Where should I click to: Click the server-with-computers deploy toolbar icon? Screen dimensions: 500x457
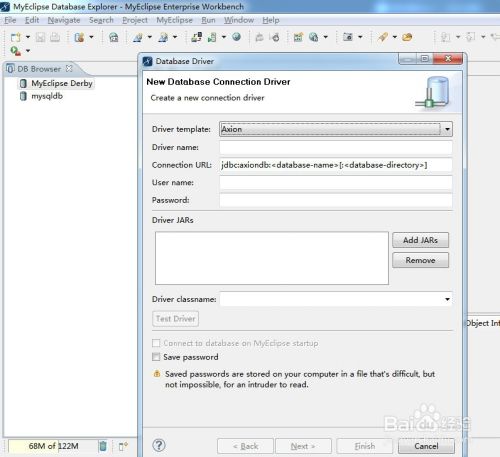(197, 37)
